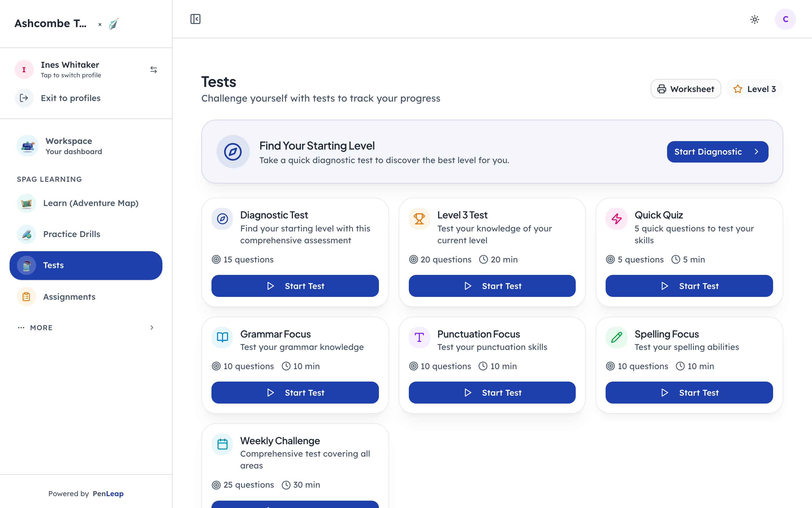Screen dimensions: 812x508
Task: Start the Quick Quiz test
Action: coord(689,286)
